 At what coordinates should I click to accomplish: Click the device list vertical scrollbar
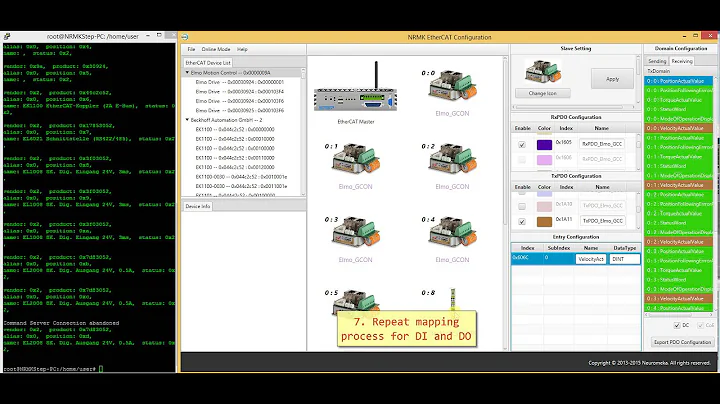click(303, 132)
